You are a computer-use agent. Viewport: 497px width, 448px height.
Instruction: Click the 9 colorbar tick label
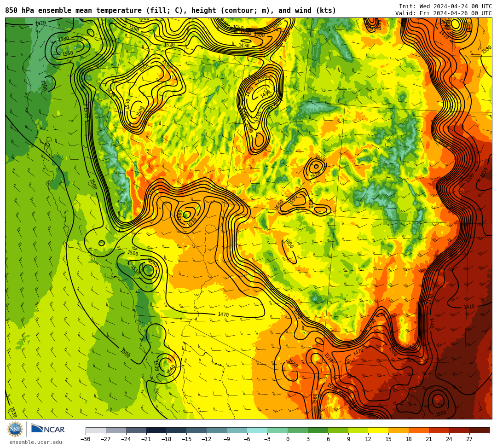348,439
